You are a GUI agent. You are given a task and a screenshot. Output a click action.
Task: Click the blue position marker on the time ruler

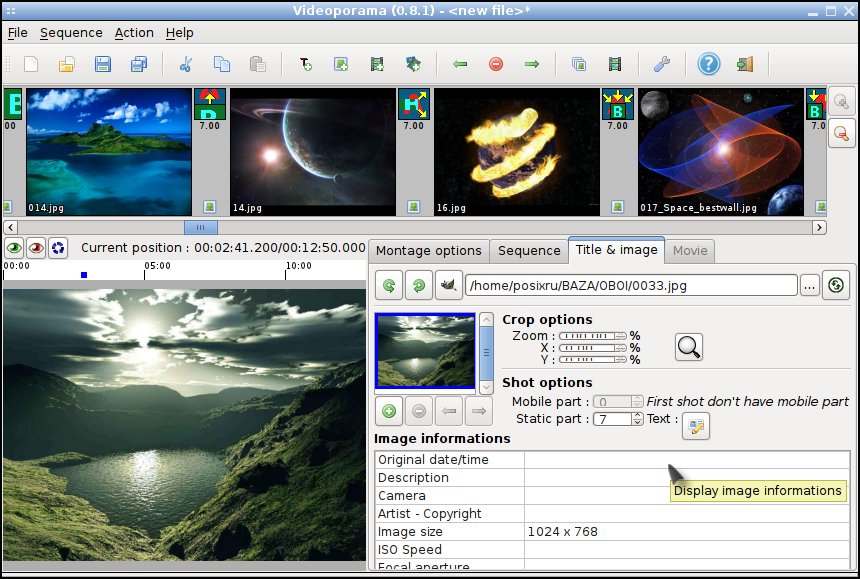(84, 275)
